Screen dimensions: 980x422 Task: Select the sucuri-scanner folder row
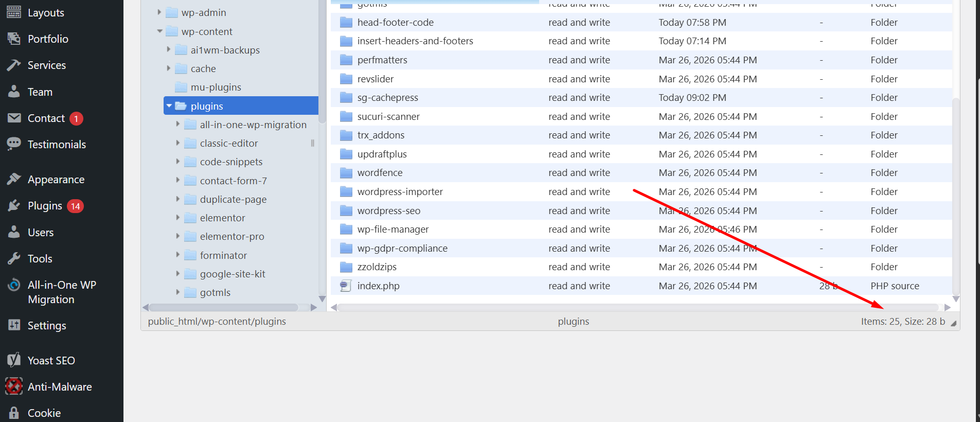(641, 116)
